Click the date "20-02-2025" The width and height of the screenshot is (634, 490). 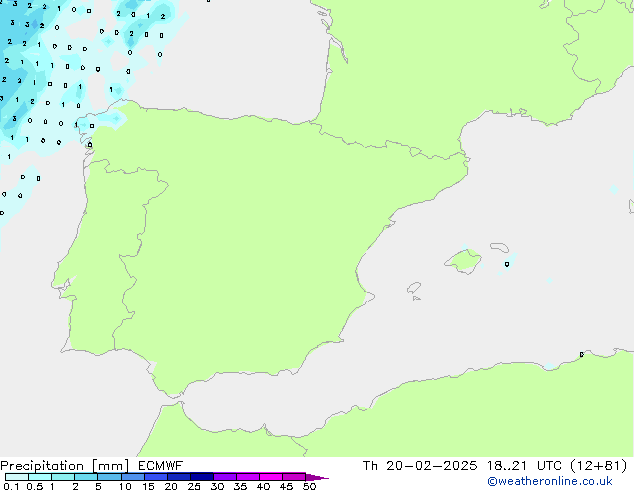point(431,466)
